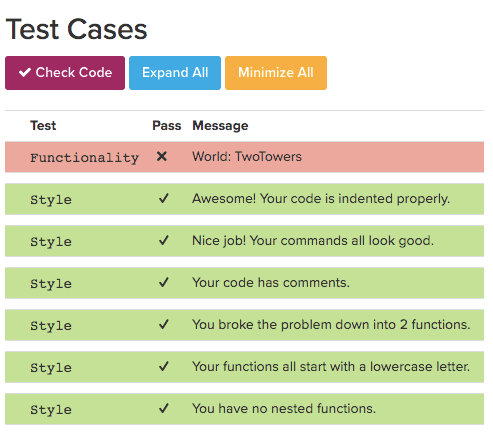This screenshot has height=445, width=493.
Task: Click the 'Your code has comments.' message
Action: coord(271,283)
